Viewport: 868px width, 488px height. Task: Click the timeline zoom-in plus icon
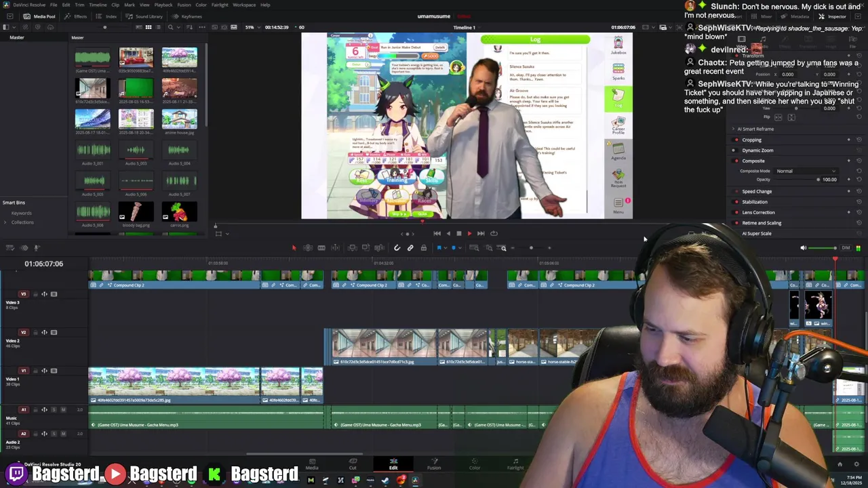[549, 248]
